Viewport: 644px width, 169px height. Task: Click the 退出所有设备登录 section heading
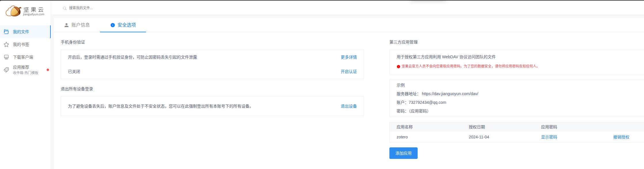pos(77,89)
